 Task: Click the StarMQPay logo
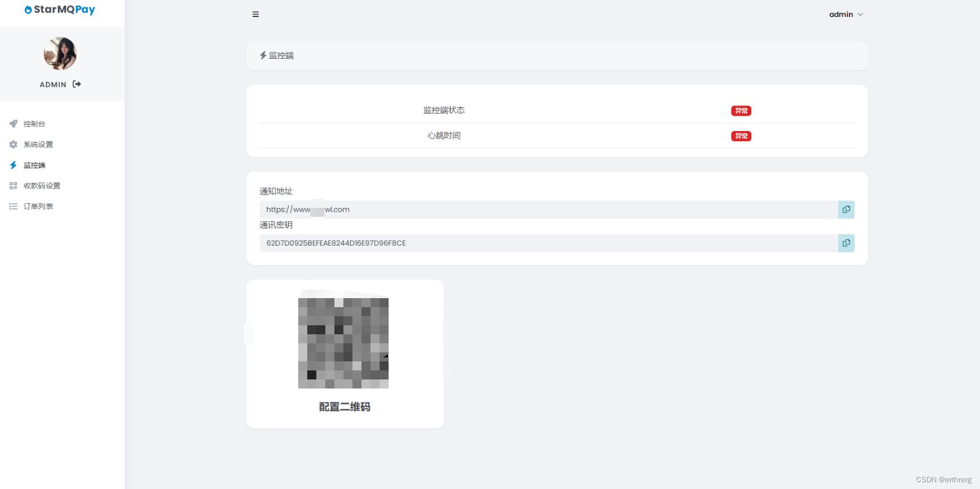point(60,10)
